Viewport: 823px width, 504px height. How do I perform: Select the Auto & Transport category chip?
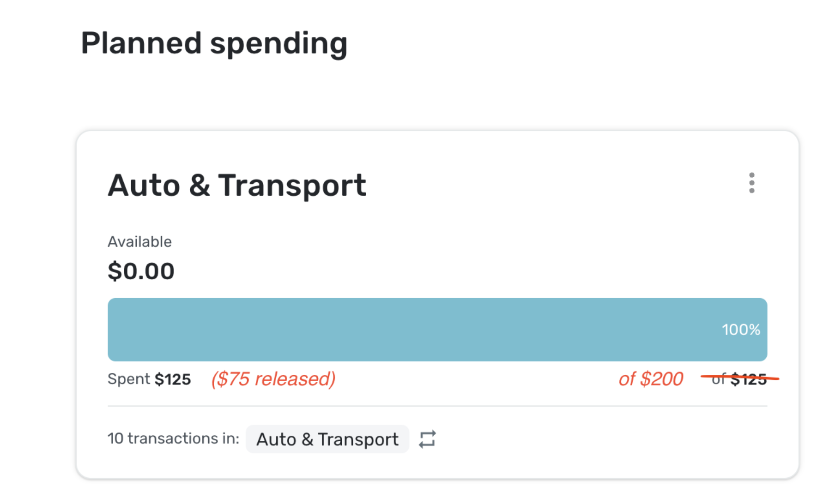[327, 439]
